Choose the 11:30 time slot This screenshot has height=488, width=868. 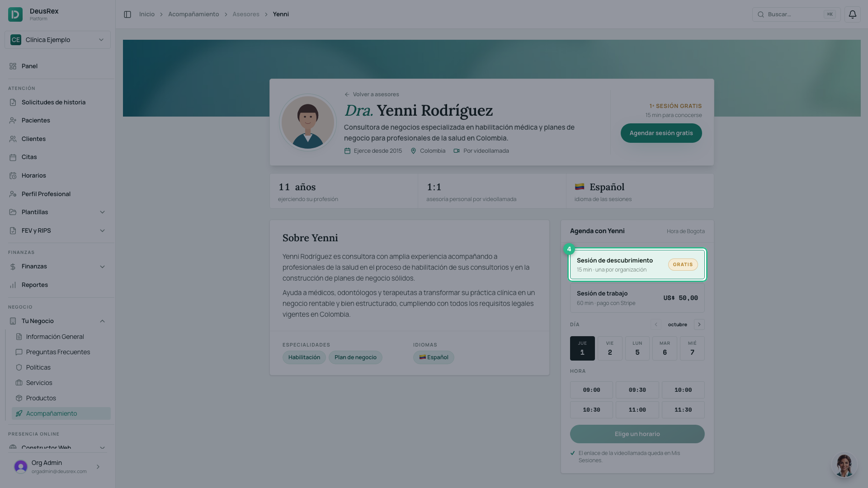(683, 410)
